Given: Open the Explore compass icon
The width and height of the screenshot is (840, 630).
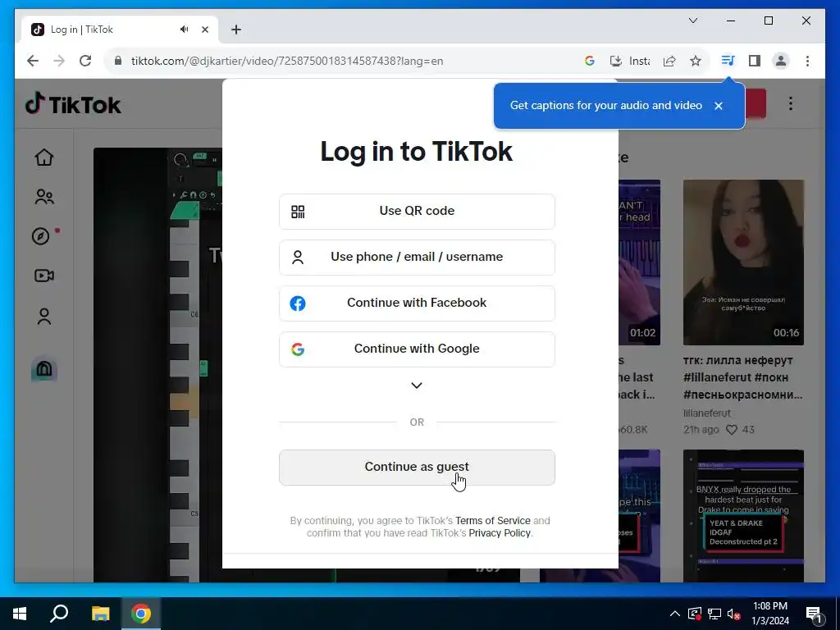Looking at the screenshot, I should pos(41,236).
